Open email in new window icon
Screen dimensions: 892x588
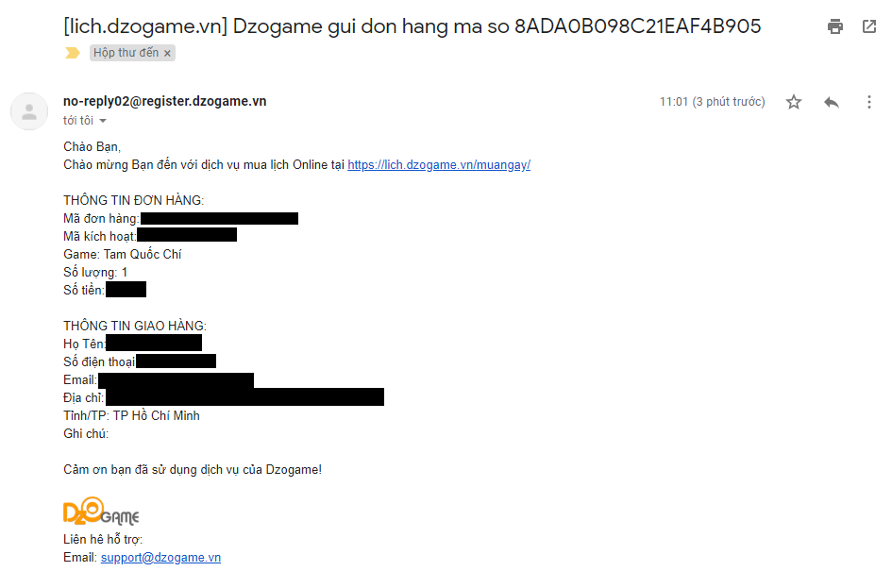coord(869,26)
